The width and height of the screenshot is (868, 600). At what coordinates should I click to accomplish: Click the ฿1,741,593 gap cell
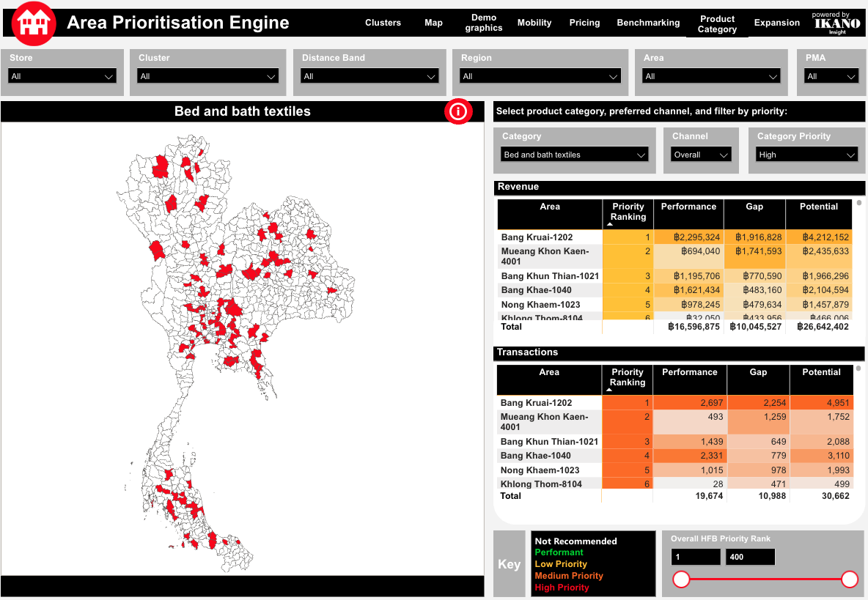tap(754, 256)
